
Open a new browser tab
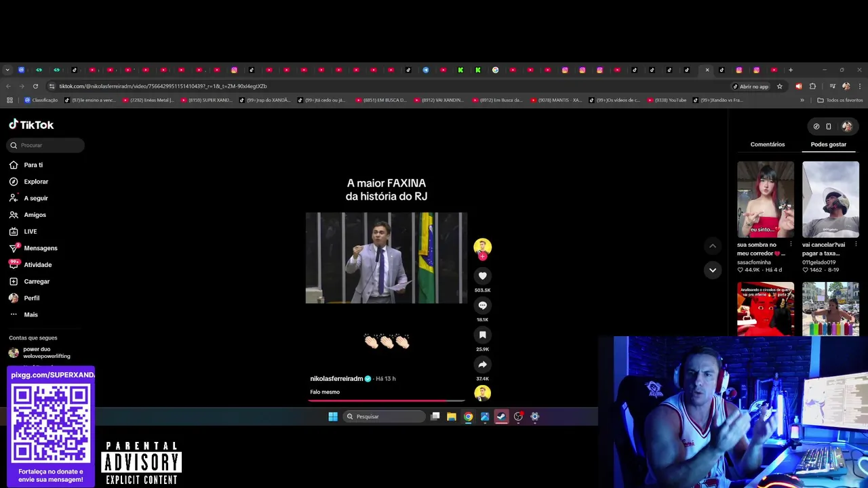pos(790,70)
